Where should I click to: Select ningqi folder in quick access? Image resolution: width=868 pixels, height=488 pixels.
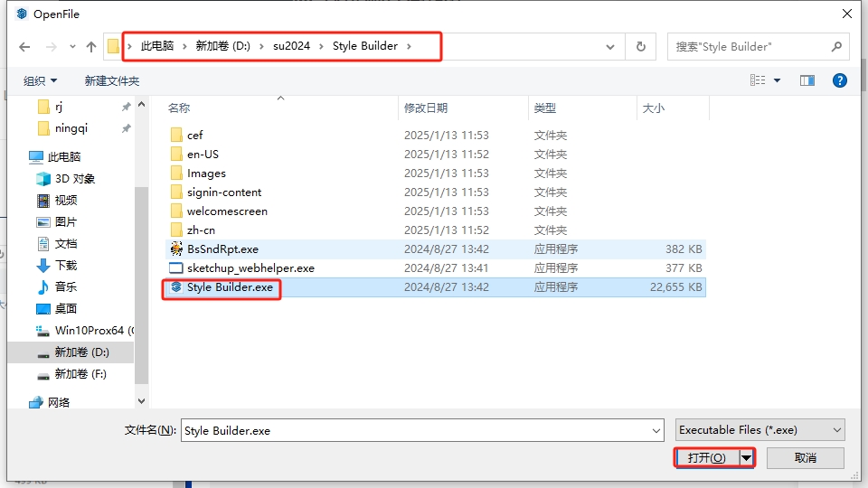71,128
